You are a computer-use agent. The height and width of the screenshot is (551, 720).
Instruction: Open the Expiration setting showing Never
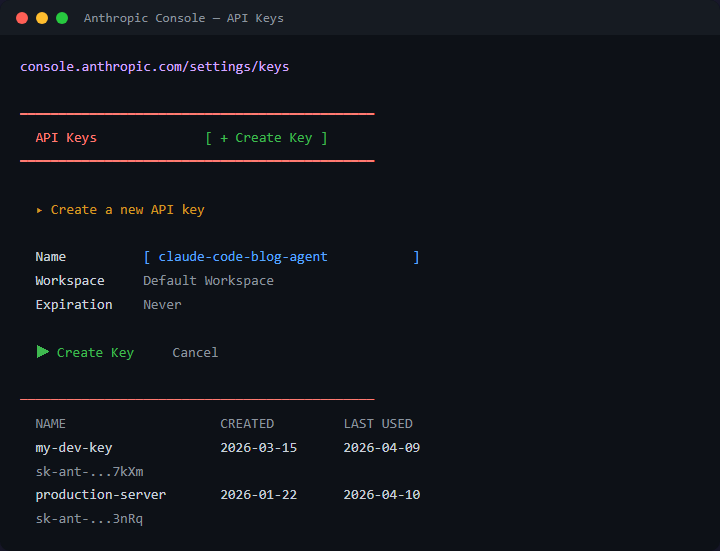162,304
